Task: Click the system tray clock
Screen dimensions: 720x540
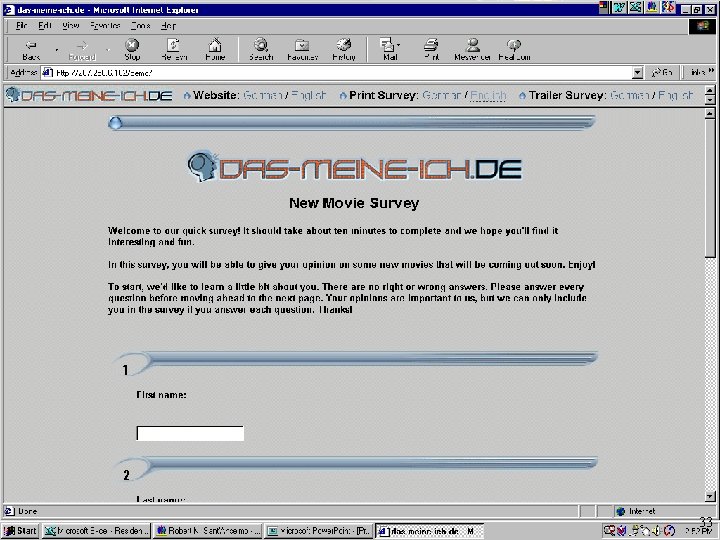Action: click(x=698, y=531)
